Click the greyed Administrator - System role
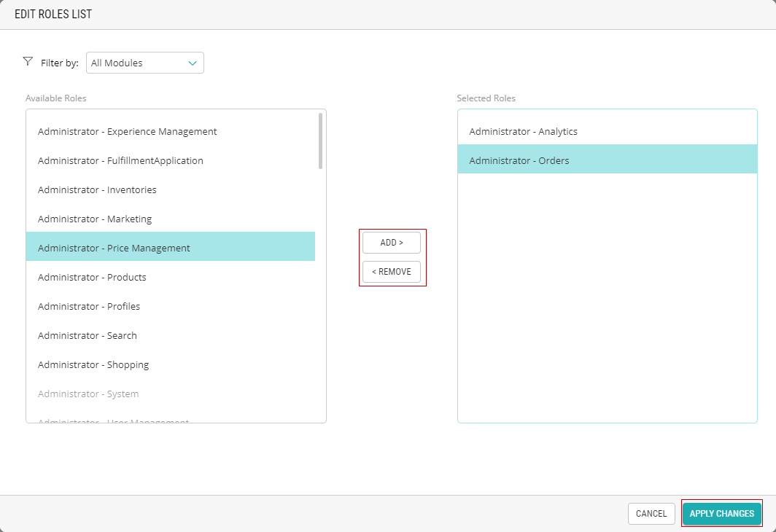 point(88,394)
